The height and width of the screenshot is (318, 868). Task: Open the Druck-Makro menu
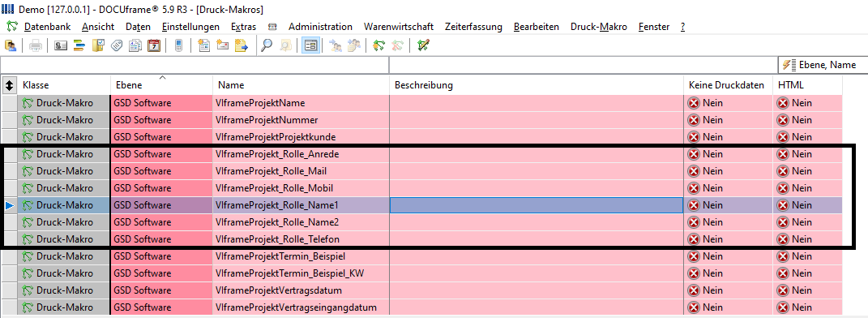[599, 27]
